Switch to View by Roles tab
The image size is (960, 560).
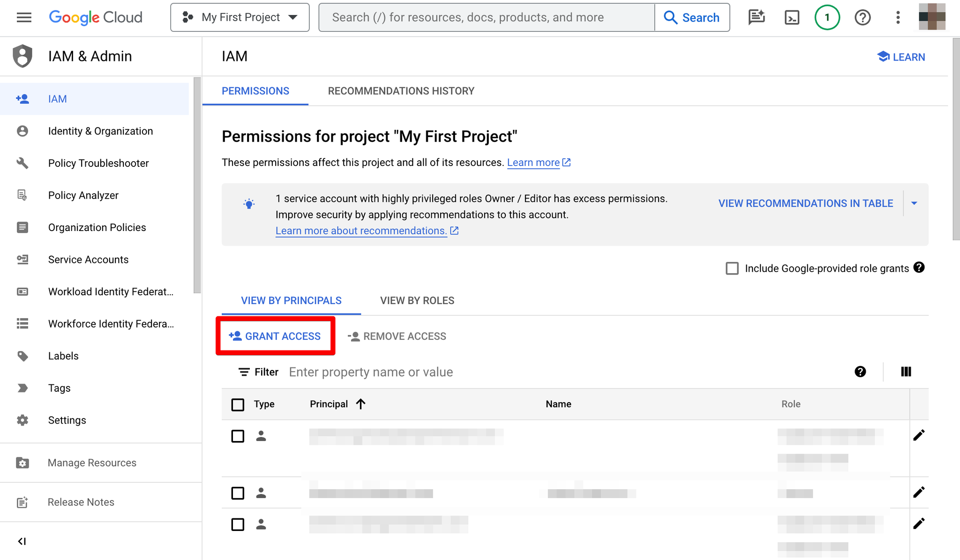(417, 300)
